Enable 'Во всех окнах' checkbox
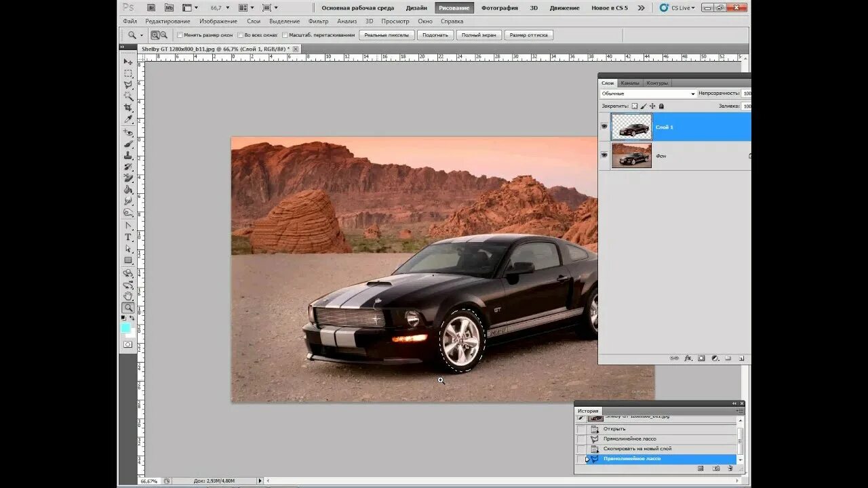 click(x=240, y=35)
